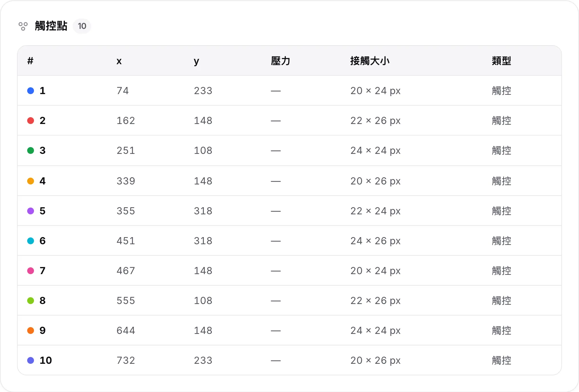This screenshot has width=579, height=392.
Task: Click x value 355
Action: (126, 211)
